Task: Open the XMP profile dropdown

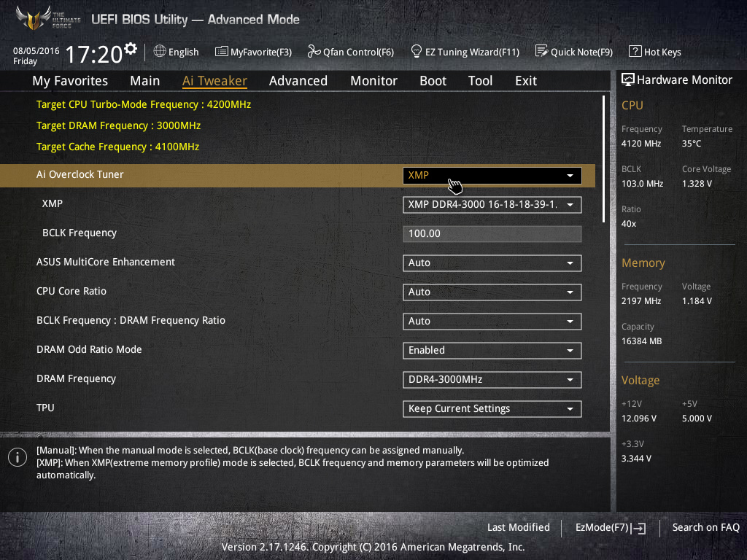Action: pos(492,205)
